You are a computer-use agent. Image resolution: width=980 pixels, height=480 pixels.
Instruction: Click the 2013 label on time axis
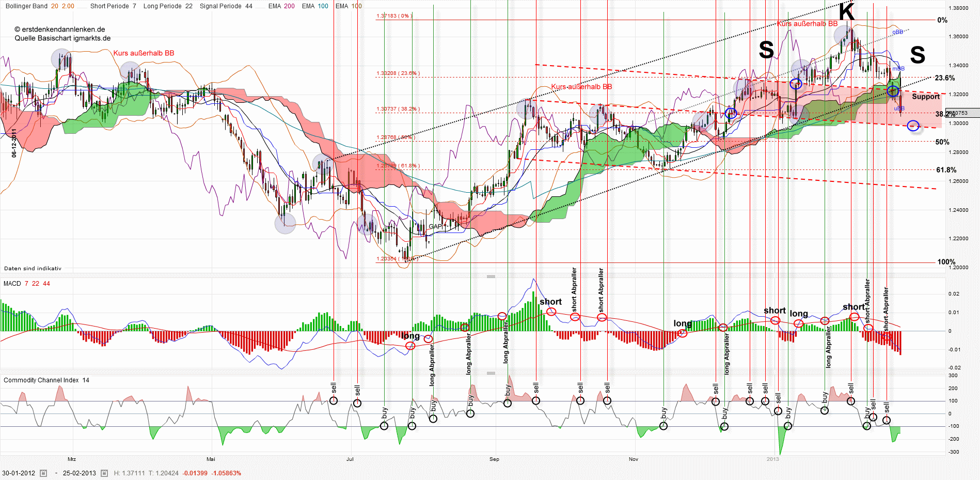[x=773, y=459]
